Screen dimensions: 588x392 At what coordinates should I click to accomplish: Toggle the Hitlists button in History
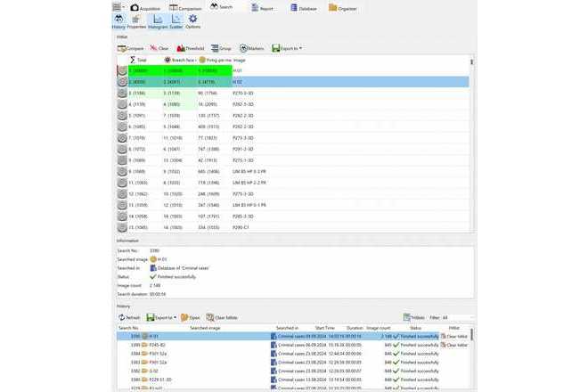tap(413, 316)
